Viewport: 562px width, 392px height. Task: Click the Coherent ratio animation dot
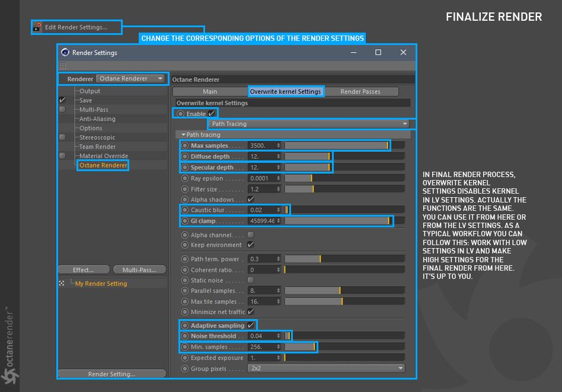pos(184,269)
